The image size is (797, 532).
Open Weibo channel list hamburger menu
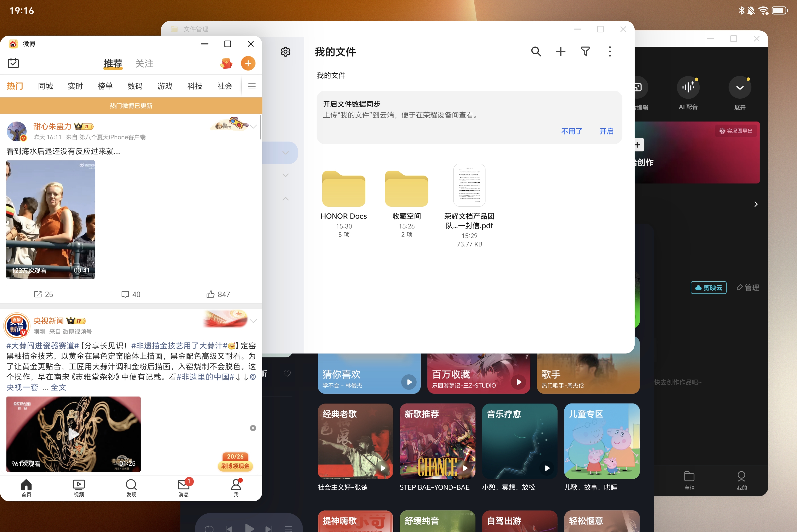(252, 86)
